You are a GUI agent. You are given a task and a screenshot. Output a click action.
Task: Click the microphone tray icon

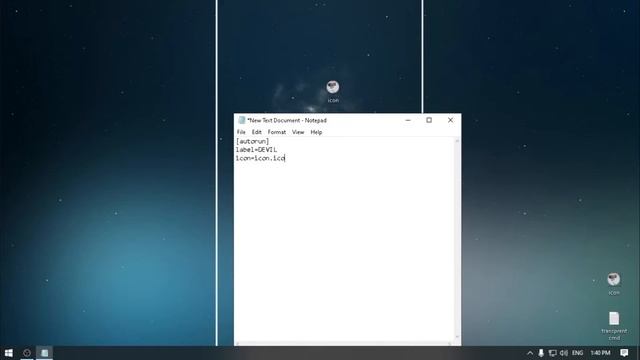click(x=541, y=353)
